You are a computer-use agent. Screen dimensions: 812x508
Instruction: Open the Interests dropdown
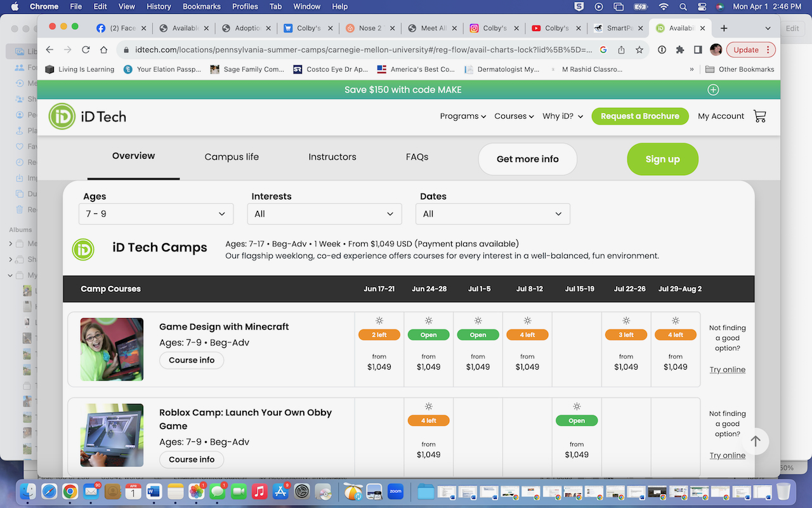tap(324, 214)
